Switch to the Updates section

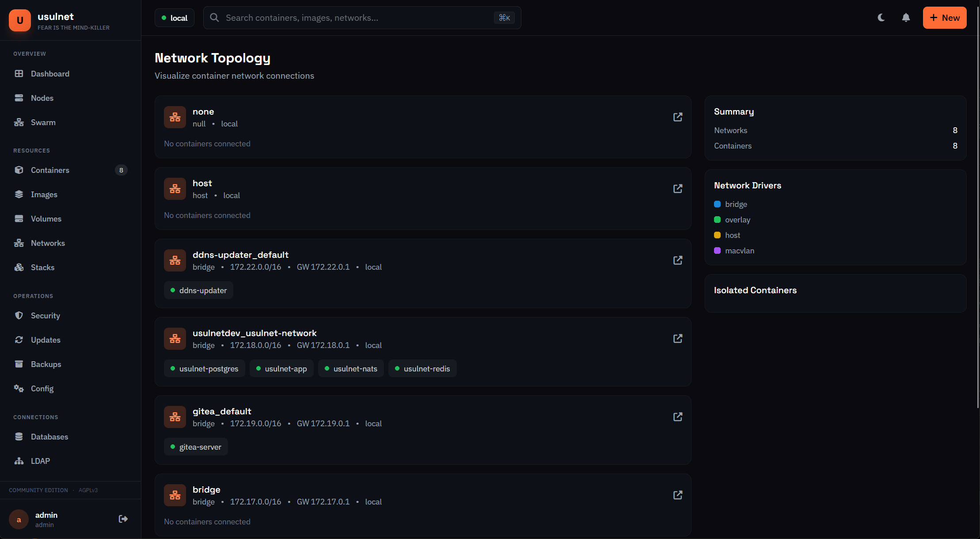pos(46,340)
